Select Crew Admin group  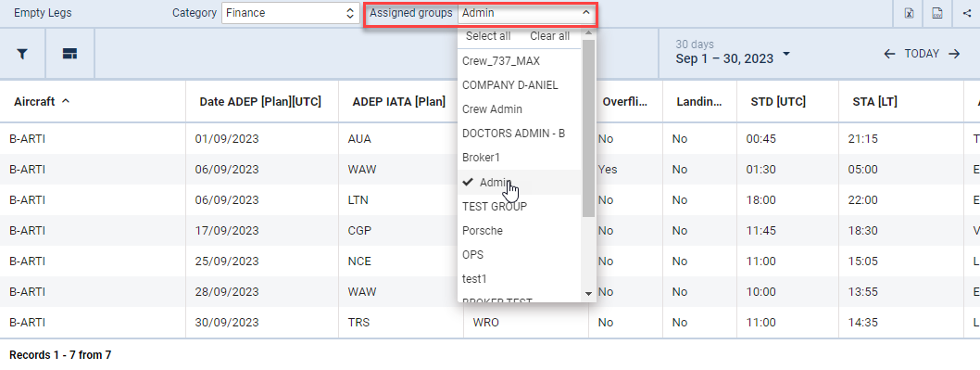click(520, 108)
